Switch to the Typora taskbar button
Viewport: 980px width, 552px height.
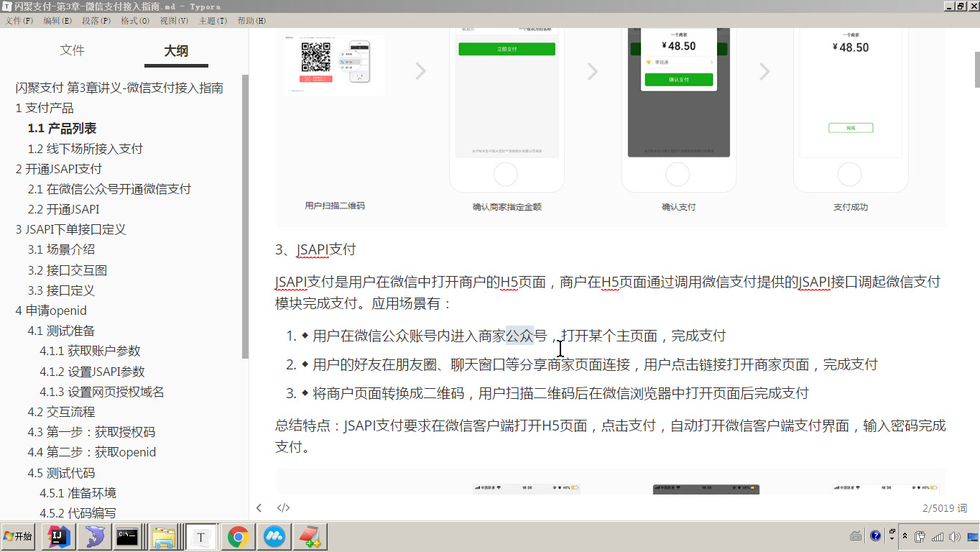201,537
